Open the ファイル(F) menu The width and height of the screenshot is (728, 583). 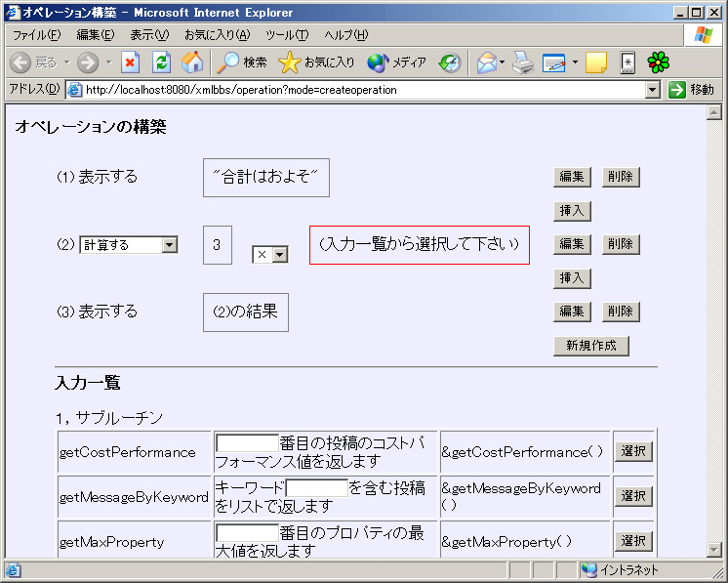[x=36, y=35]
